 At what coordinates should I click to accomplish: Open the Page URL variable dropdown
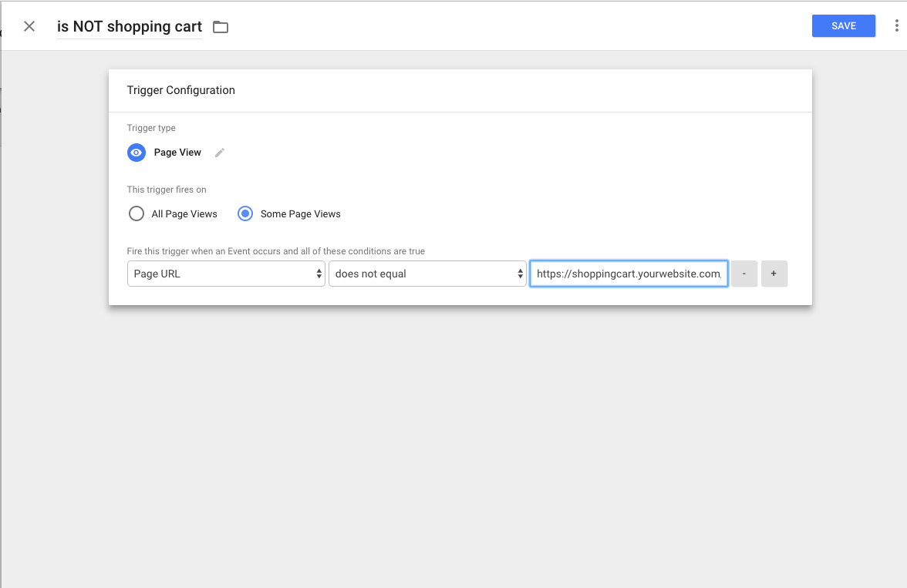[x=225, y=274]
